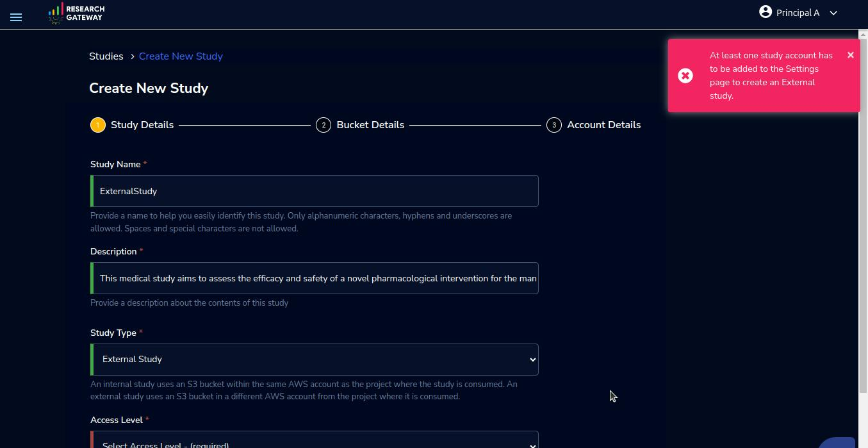This screenshot has width=868, height=448.
Task: Expand the Principal A user dropdown
Action: (833, 13)
